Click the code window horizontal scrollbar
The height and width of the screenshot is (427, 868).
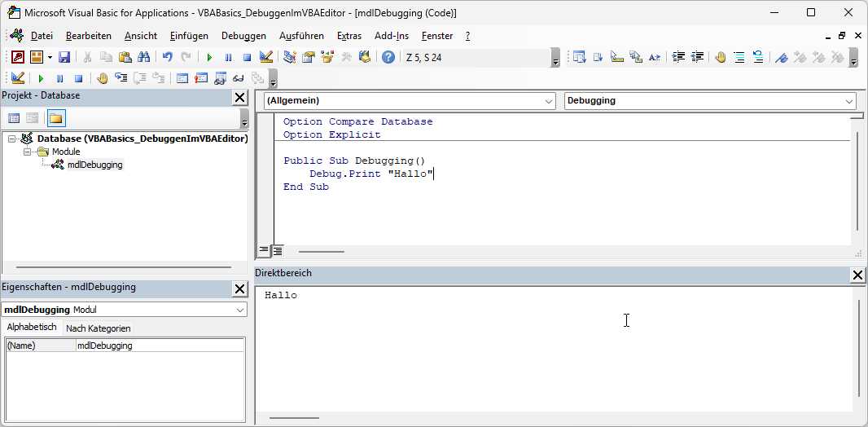tap(321, 252)
